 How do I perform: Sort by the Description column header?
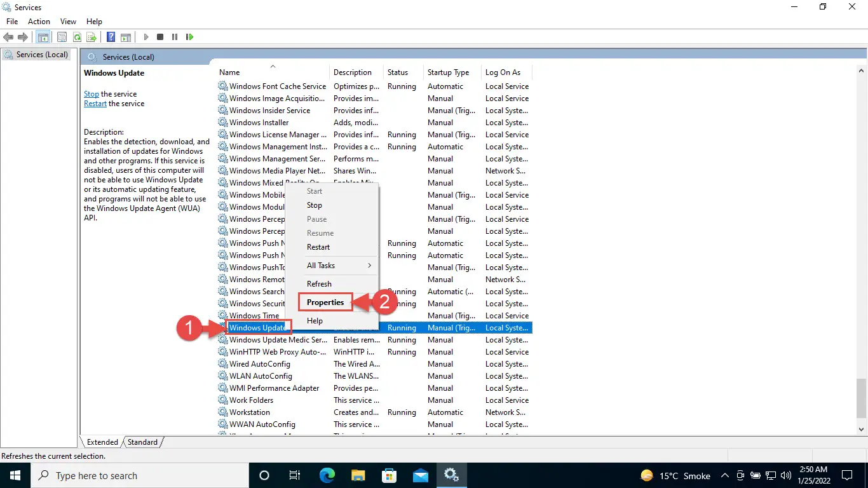coord(356,72)
